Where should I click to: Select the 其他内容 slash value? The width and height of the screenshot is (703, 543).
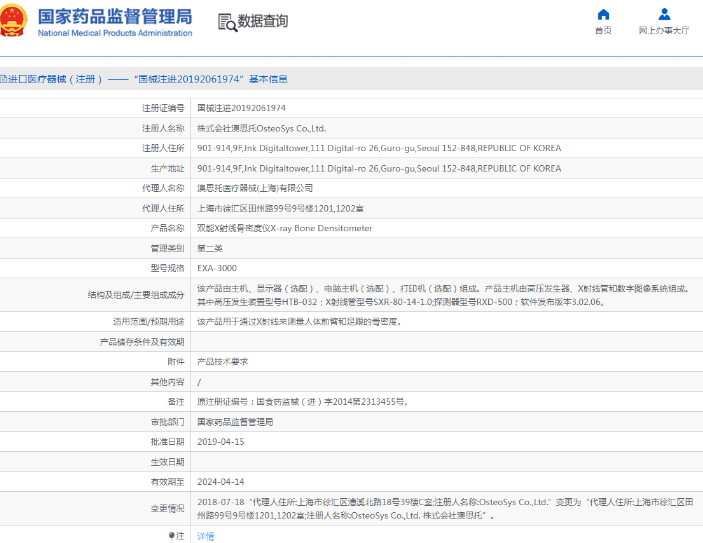[200, 382]
